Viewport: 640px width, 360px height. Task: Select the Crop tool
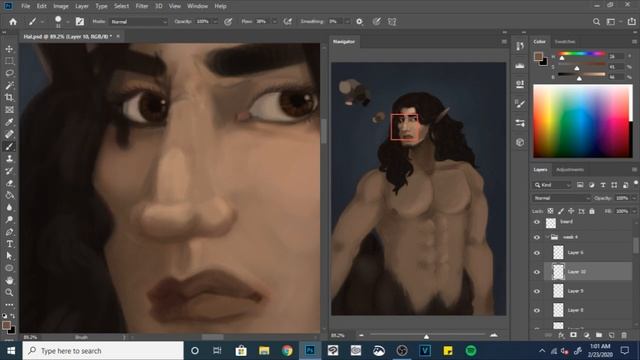pyautogui.click(x=9, y=98)
